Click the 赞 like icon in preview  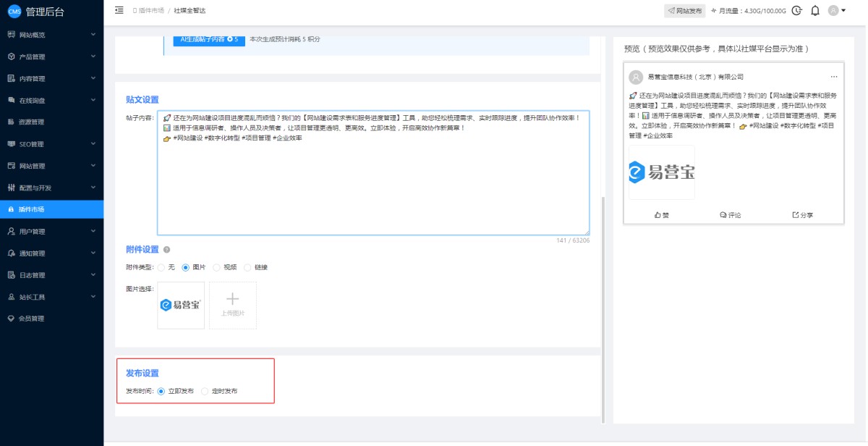[658, 215]
